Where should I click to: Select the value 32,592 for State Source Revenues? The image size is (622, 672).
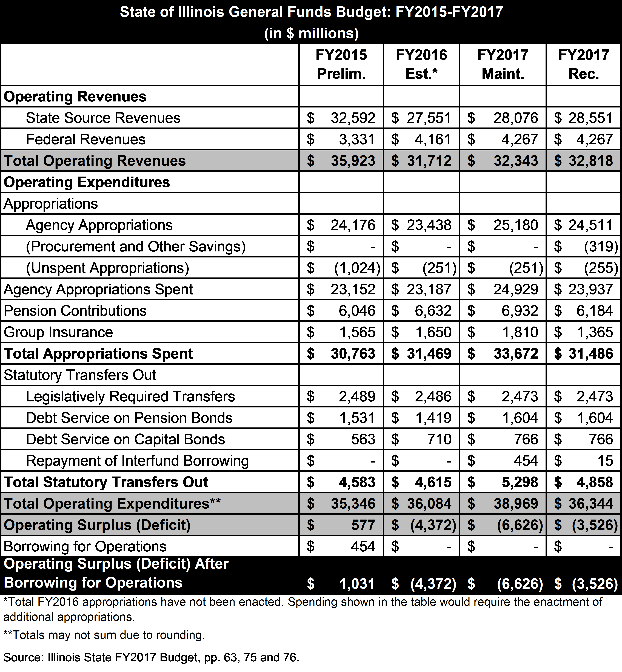coord(353,118)
